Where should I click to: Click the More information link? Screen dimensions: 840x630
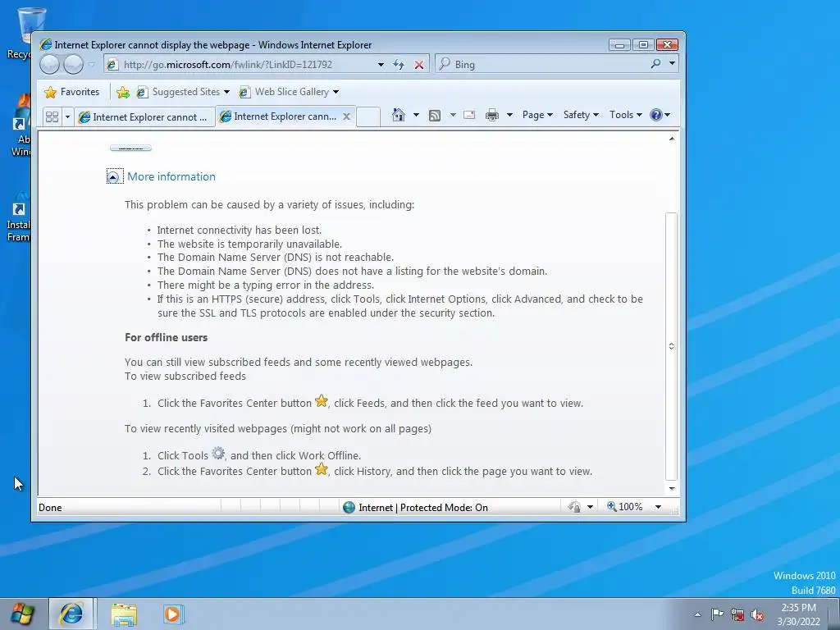tap(171, 177)
